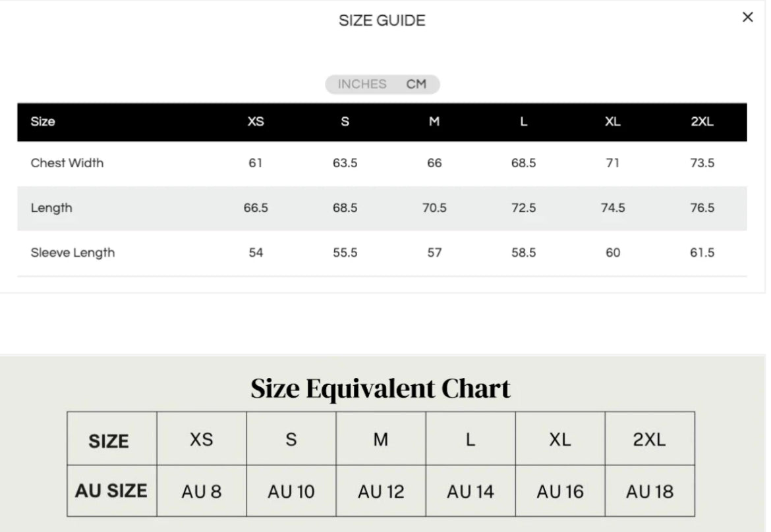Click the 2XL header in the black bar
The height and width of the screenshot is (532, 771).
coord(702,122)
